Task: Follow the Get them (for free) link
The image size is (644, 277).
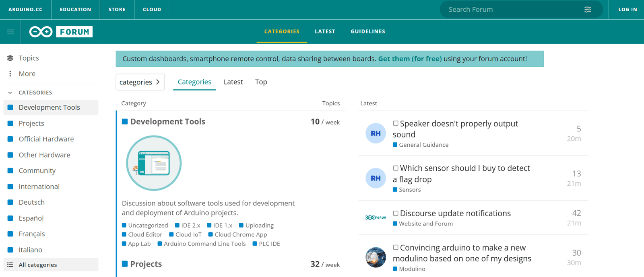Action: [x=410, y=59]
